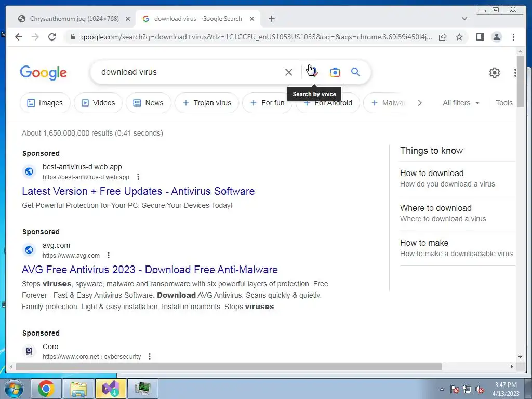Search by image camera icon
This screenshot has width=532, height=399.
pyautogui.click(x=335, y=72)
